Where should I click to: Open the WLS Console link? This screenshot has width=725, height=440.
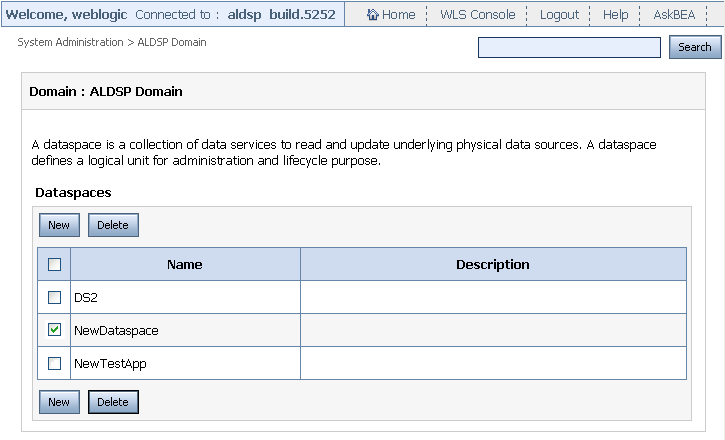pyautogui.click(x=478, y=15)
